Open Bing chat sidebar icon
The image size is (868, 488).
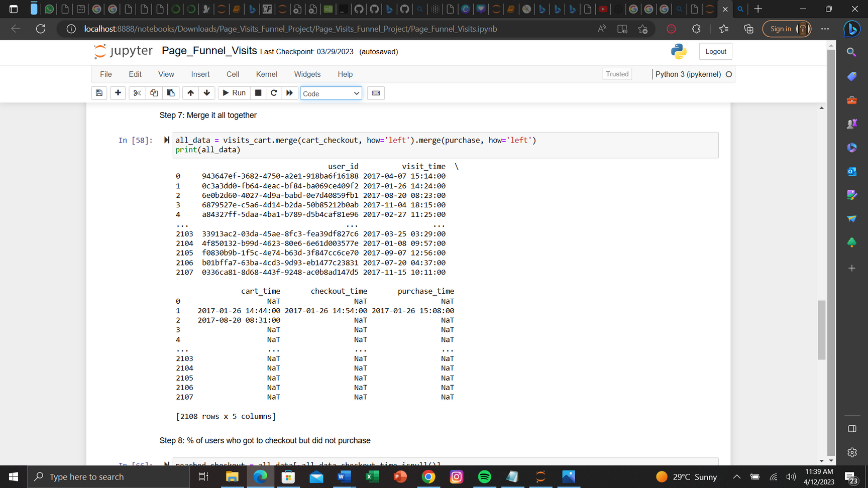click(x=852, y=29)
